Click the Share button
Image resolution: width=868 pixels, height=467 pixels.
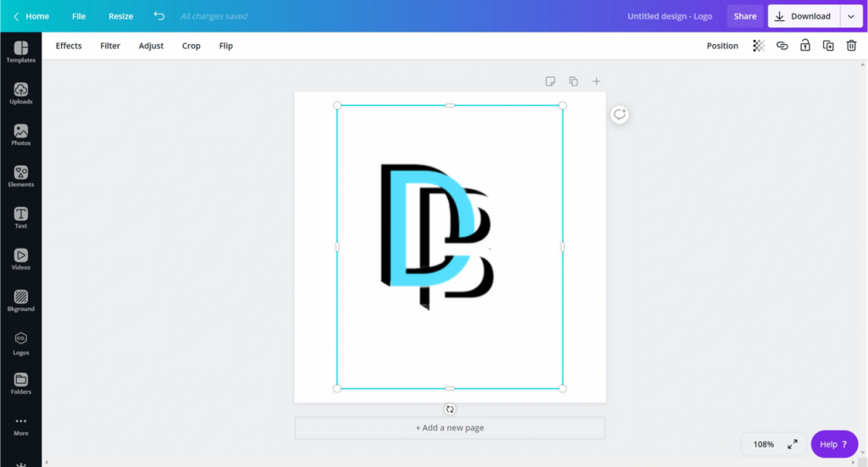click(745, 16)
